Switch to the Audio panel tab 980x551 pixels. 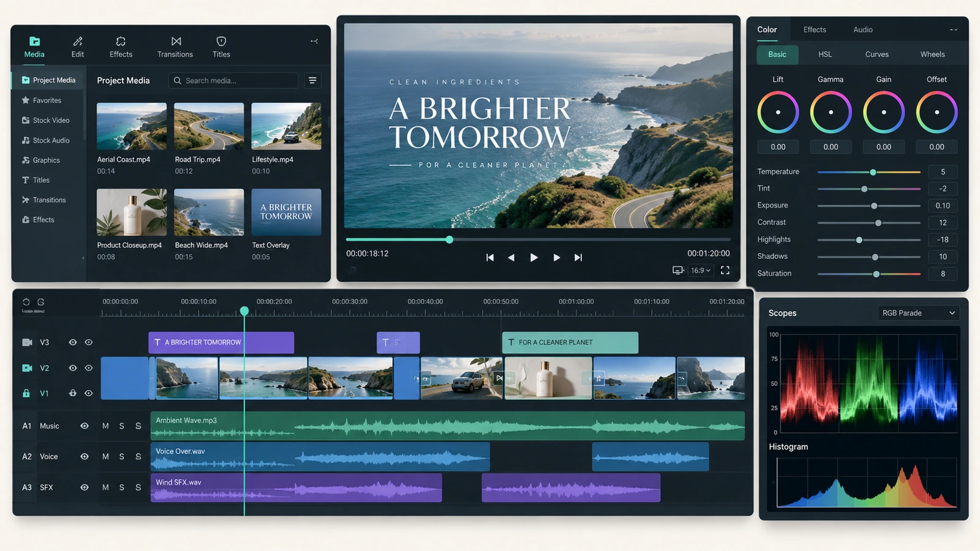click(863, 29)
